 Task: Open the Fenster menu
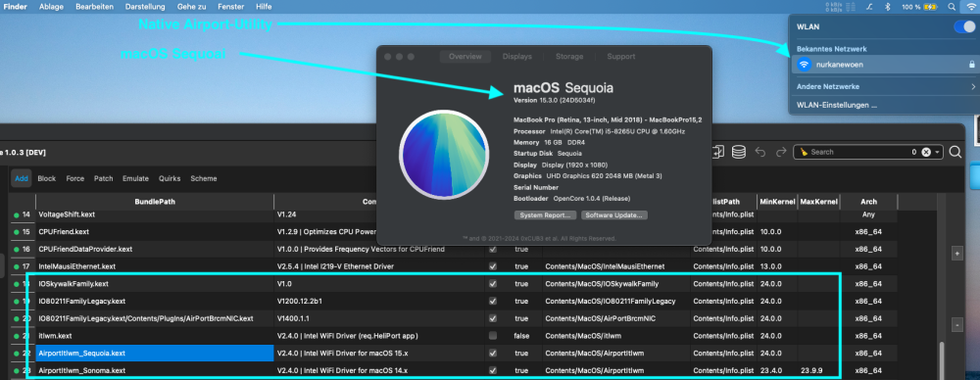coord(231,7)
